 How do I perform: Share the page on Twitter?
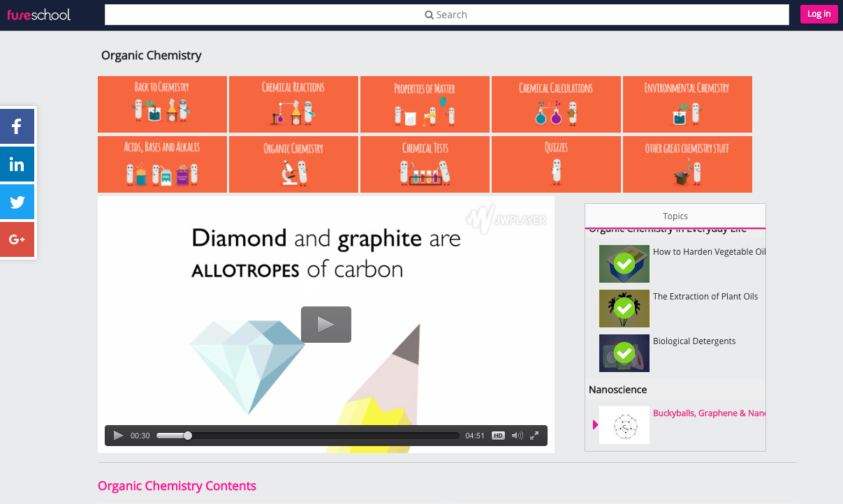click(17, 202)
